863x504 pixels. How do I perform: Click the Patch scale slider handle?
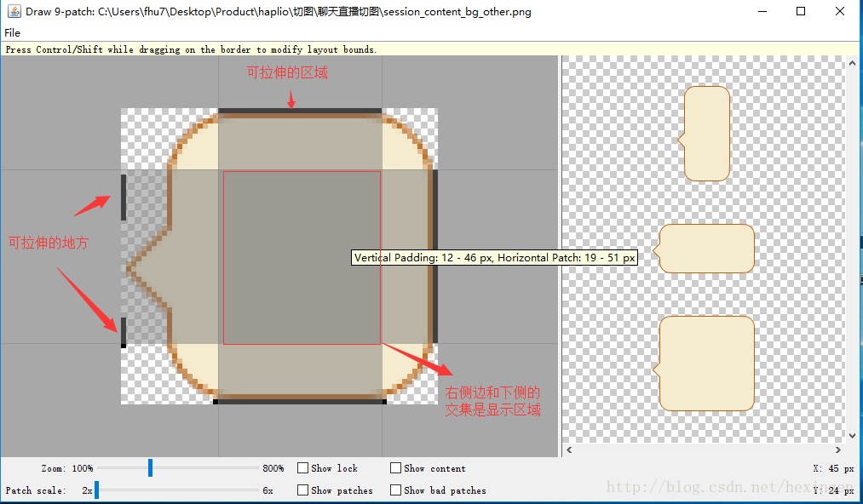point(96,490)
